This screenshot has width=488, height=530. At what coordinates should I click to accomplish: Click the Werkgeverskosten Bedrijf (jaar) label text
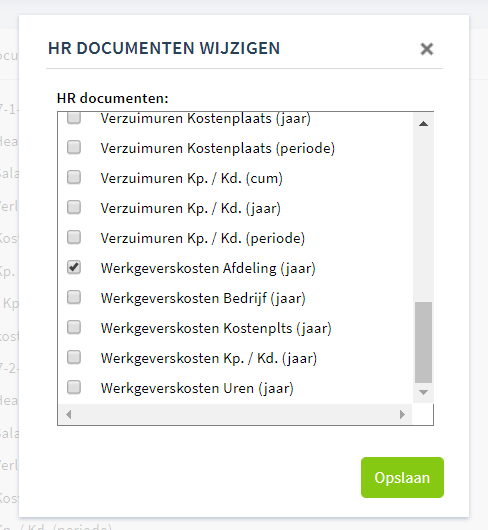[x=203, y=298]
